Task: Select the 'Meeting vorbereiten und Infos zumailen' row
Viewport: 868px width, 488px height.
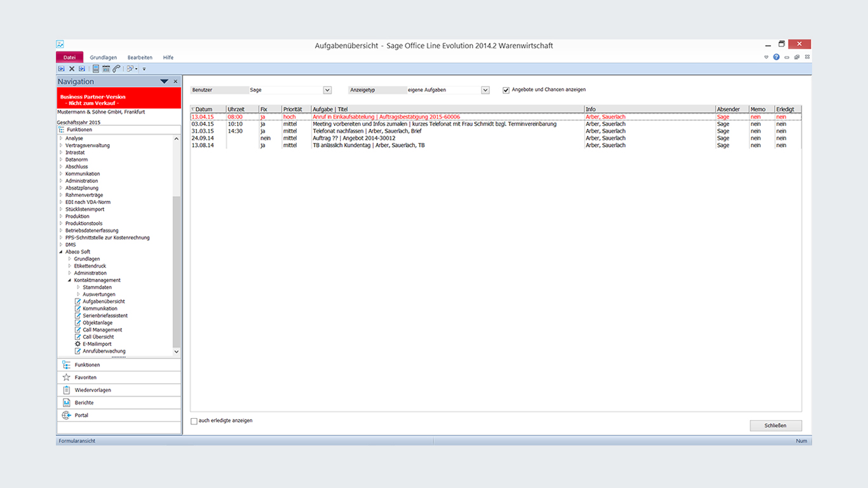Action: [x=496, y=124]
